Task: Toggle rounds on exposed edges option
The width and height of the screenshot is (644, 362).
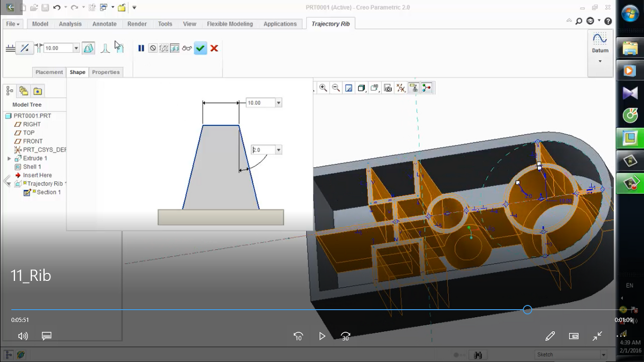Action: point(119,48)
